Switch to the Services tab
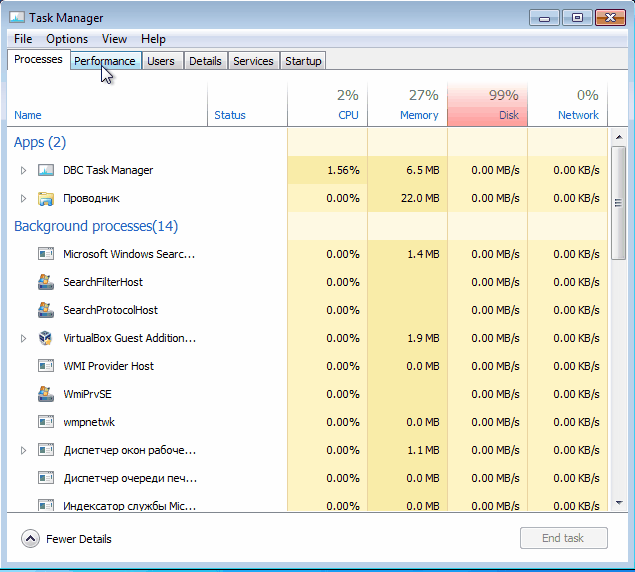This screenshot has width=635, height=572. [253, 61]
